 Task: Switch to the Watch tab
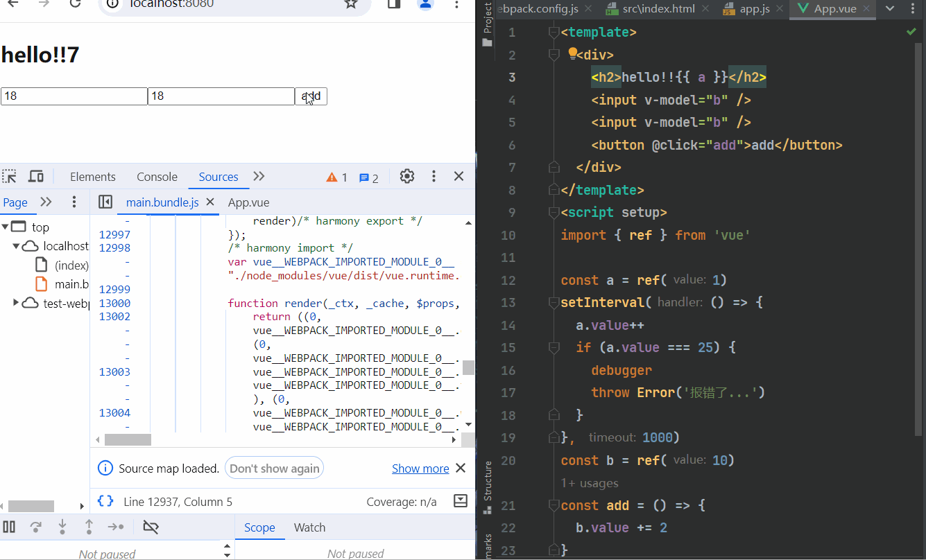point(309,527)
